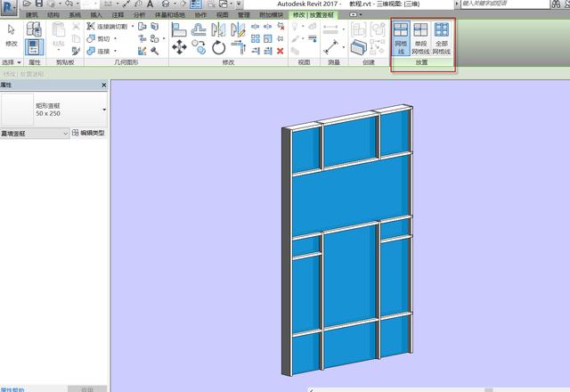Click the Align tool in Modify panel

pos(178,29)
